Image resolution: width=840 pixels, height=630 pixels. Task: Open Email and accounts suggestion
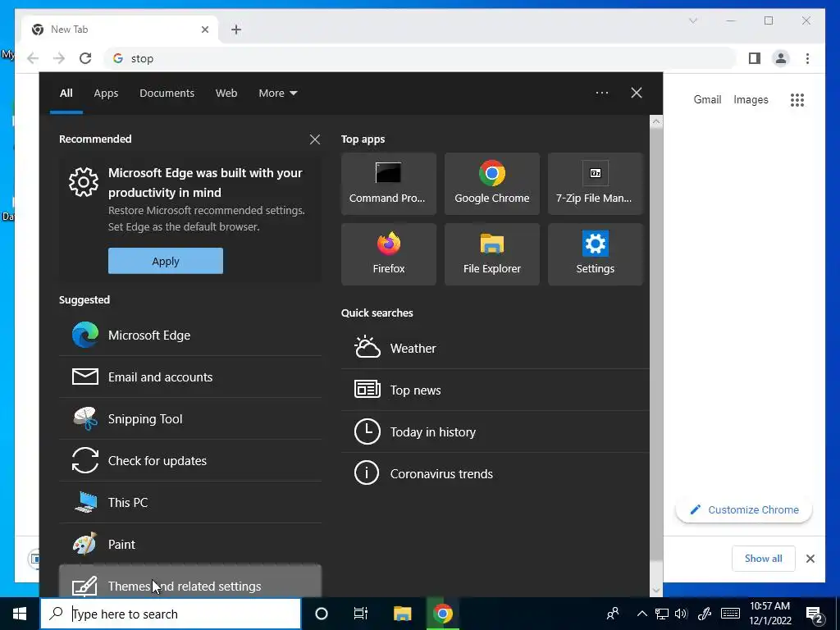190,377
